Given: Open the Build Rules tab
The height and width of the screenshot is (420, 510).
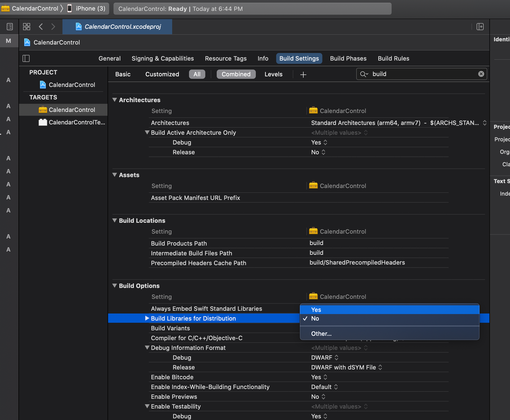Looking at the screenshot, I should coord(394,59).
